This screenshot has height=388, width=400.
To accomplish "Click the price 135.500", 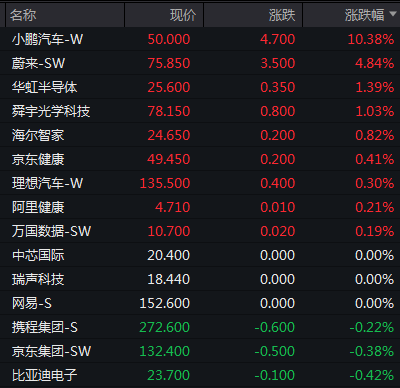I will pyautogui.click(x=165, y=183).
